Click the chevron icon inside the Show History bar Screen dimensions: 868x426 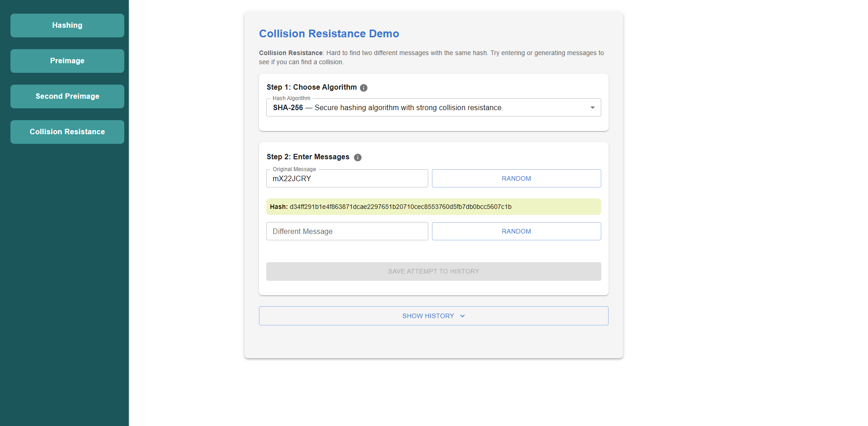point(462,316)
